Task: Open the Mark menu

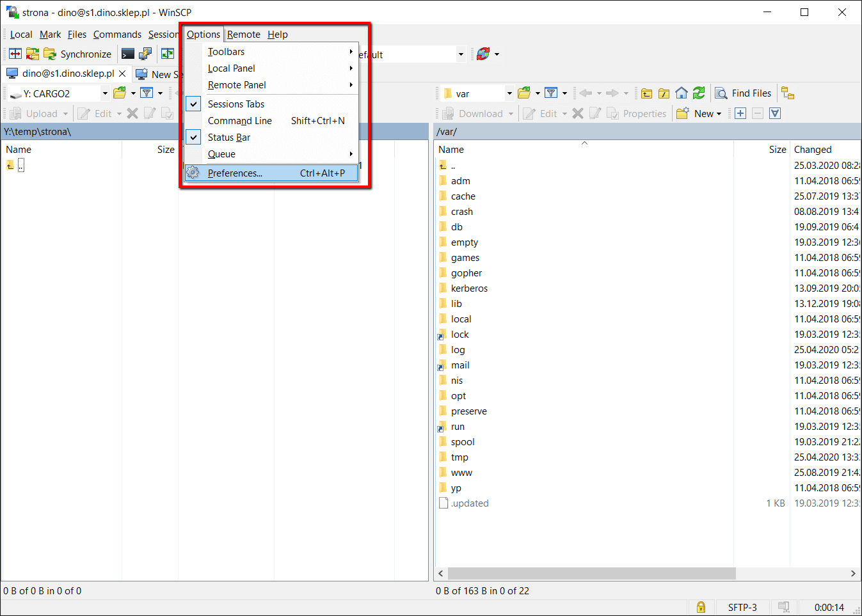Action: click(x=51, y=35)
